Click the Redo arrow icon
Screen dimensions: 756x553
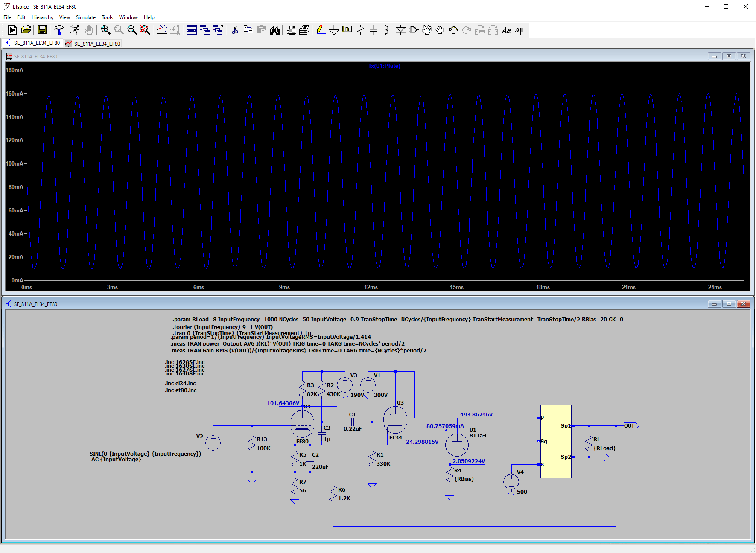tap(467, 30)
